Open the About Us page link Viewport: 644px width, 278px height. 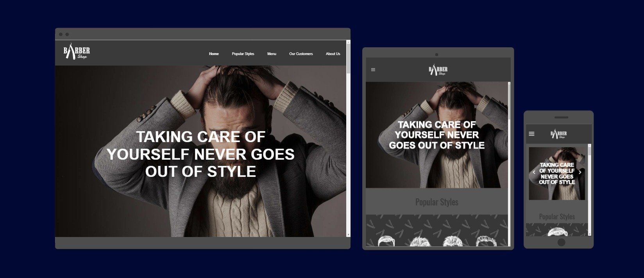[333, 54]
